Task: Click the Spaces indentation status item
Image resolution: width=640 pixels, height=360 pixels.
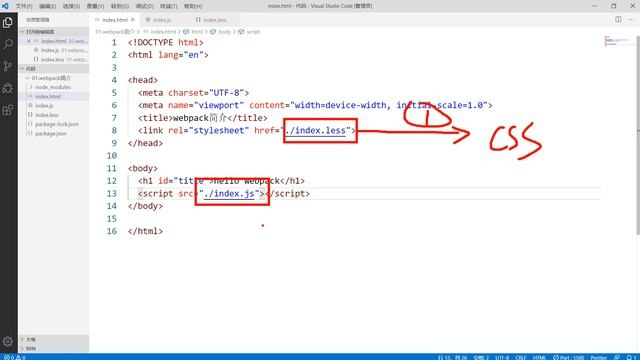Action: click(x=481, y=357)
